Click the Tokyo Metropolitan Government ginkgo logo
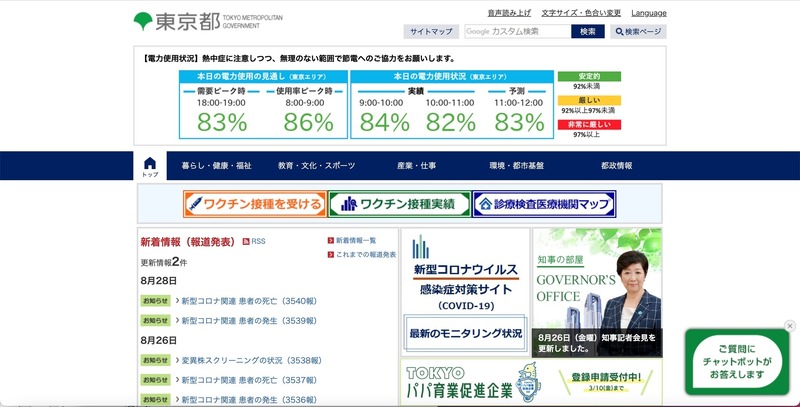 142,21
